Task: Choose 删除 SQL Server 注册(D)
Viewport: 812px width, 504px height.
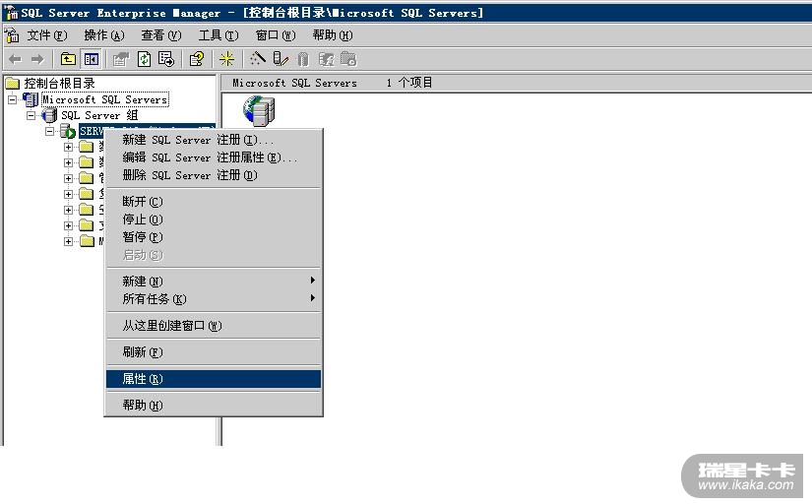Action: click(214, 175)
